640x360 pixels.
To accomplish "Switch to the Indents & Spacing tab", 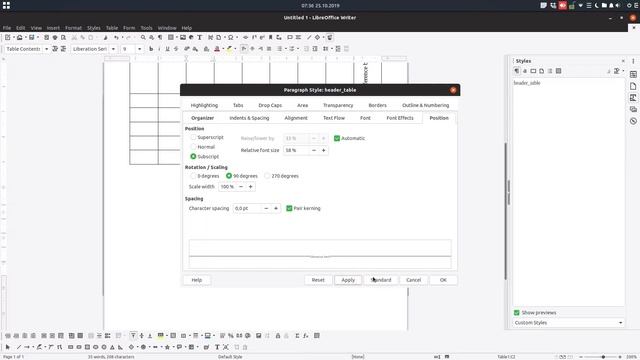I will pyautogui.click(x=249, y=118).
